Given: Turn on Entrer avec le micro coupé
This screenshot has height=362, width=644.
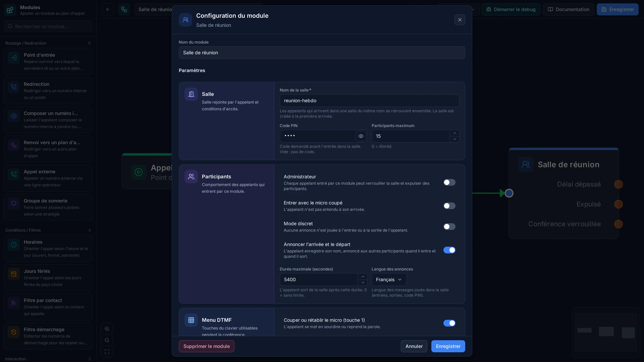Looking at the screenshot, I should 449,206.
